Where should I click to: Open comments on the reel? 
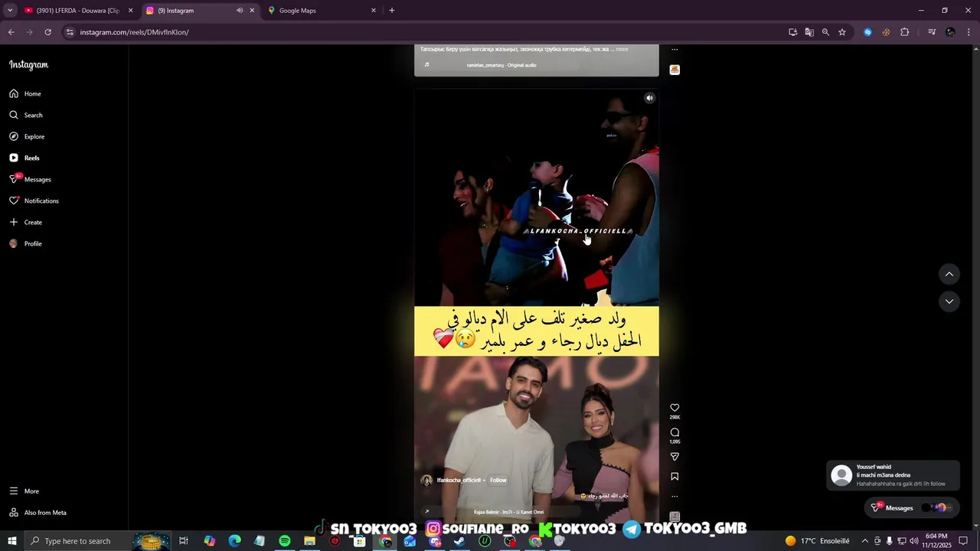[x=675, y=432]
